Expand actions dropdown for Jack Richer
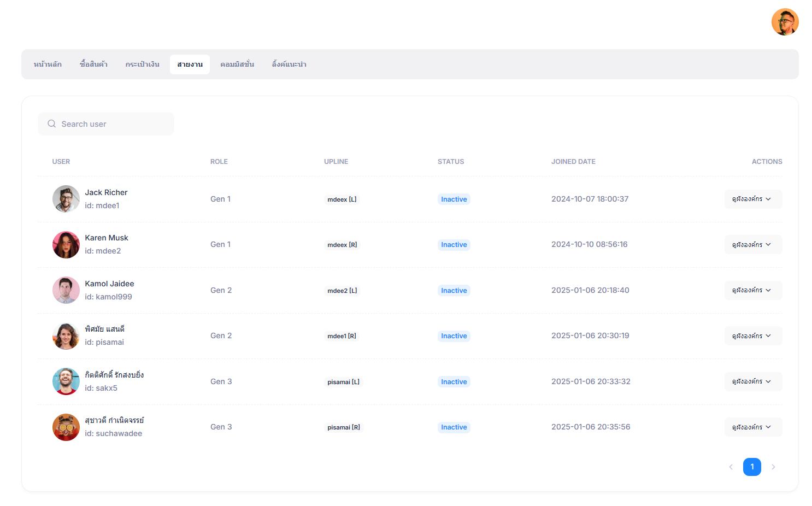The height and width of the screenshot is (506, 812). point(753,199)
